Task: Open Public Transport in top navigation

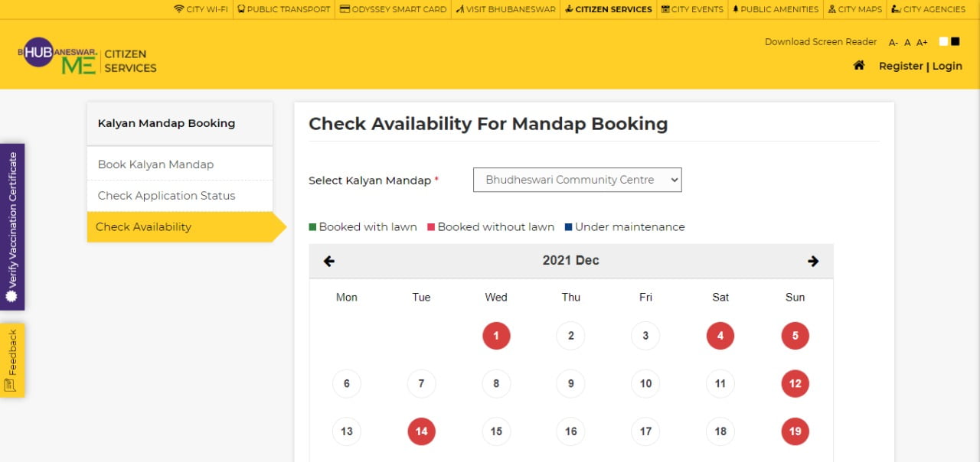Action: click(x=284, y=9)
